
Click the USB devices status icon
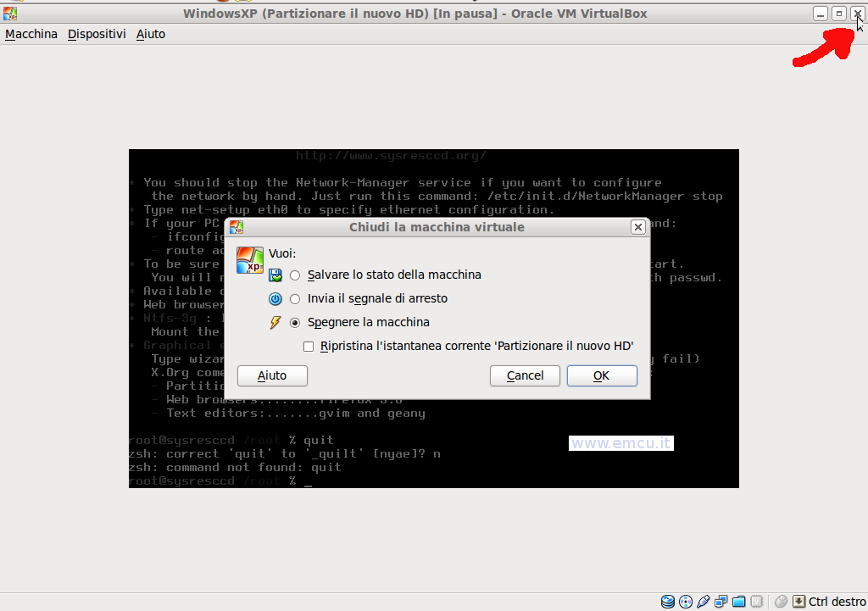[703, 602]
